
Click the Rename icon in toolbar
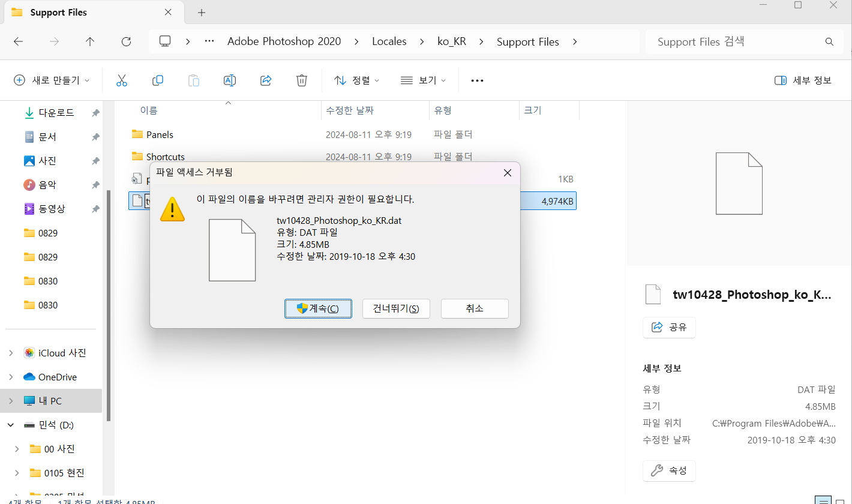tap(230, 80)
